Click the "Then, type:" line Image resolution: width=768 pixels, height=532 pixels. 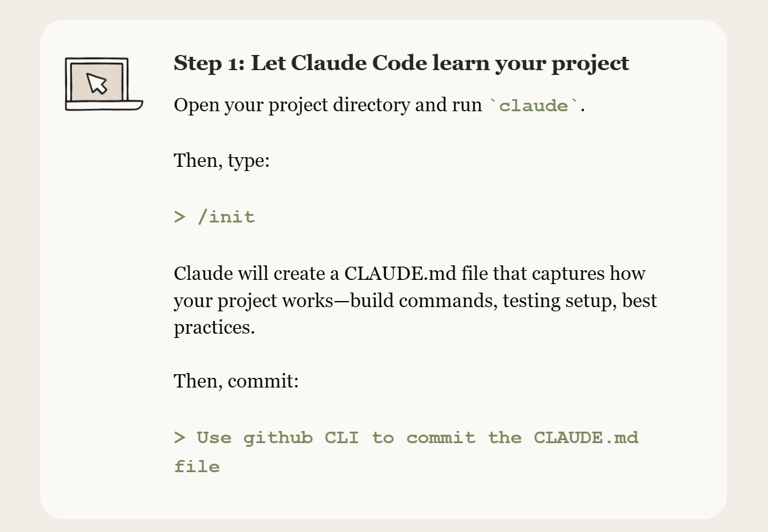221,161
